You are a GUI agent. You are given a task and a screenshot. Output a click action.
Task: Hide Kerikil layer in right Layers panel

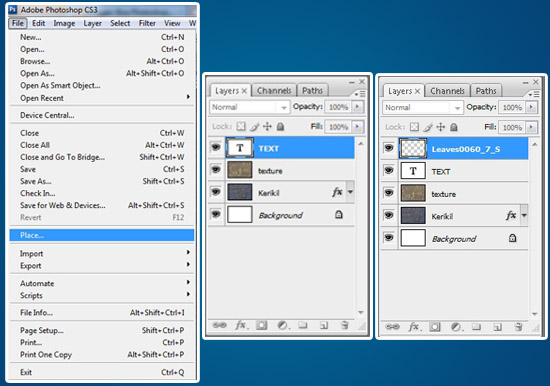pos(389,215)
